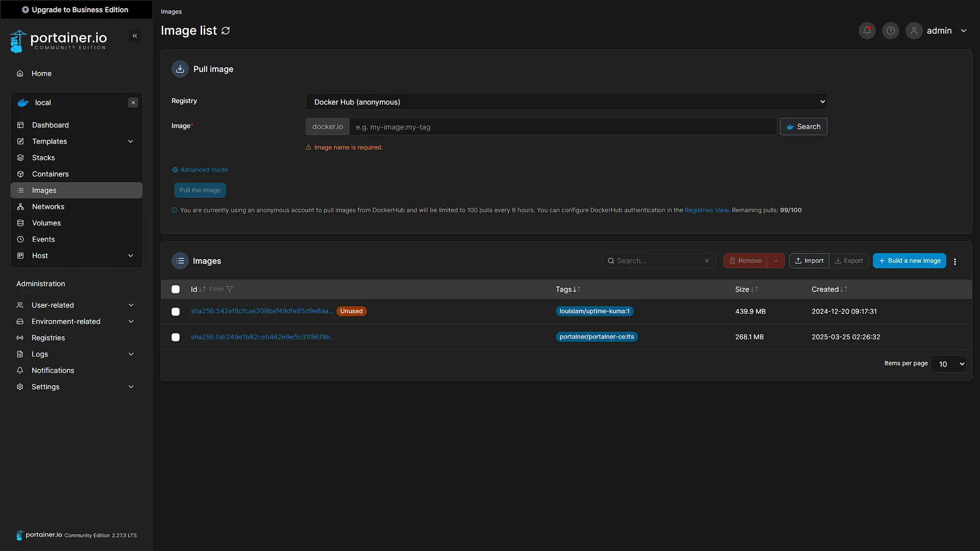Open the uptime-kuma image sha256 link

pos(262,311)
